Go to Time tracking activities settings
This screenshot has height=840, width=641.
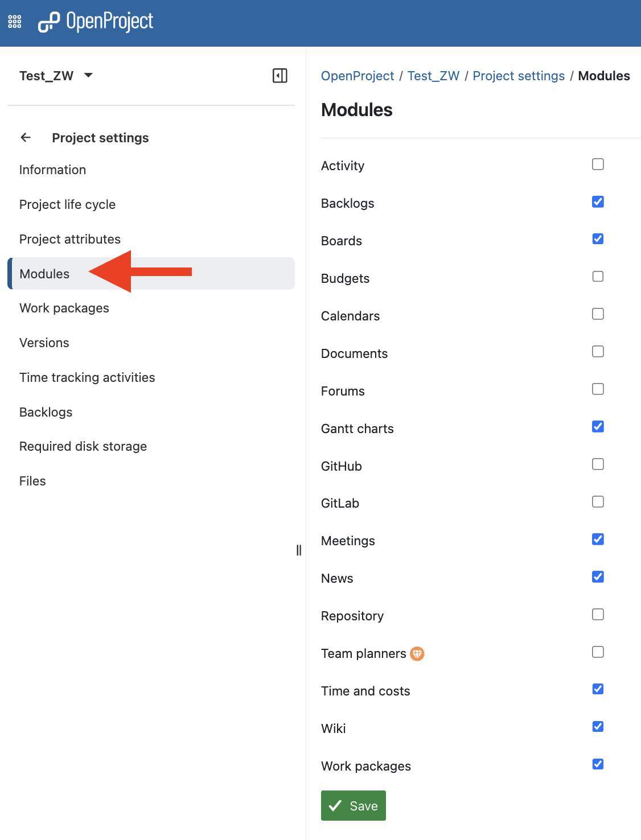tap(87, 377)
